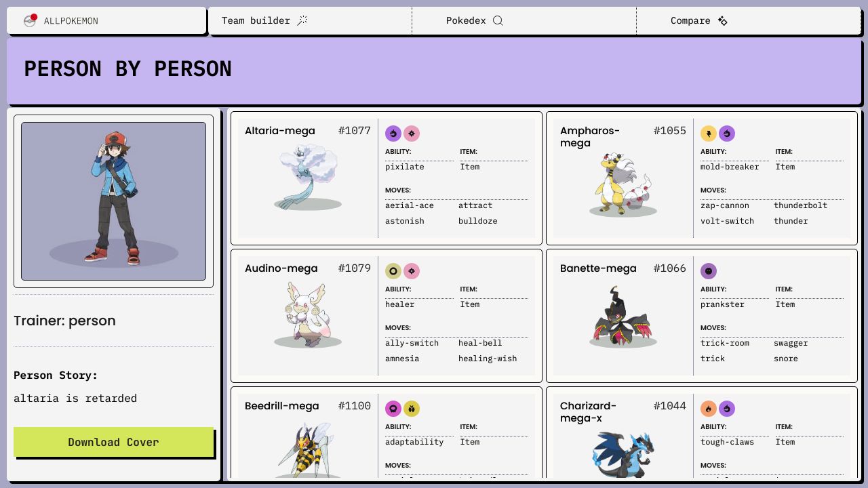Click the fairy type icon on Altaria-mega

click(x=412, y=134)
